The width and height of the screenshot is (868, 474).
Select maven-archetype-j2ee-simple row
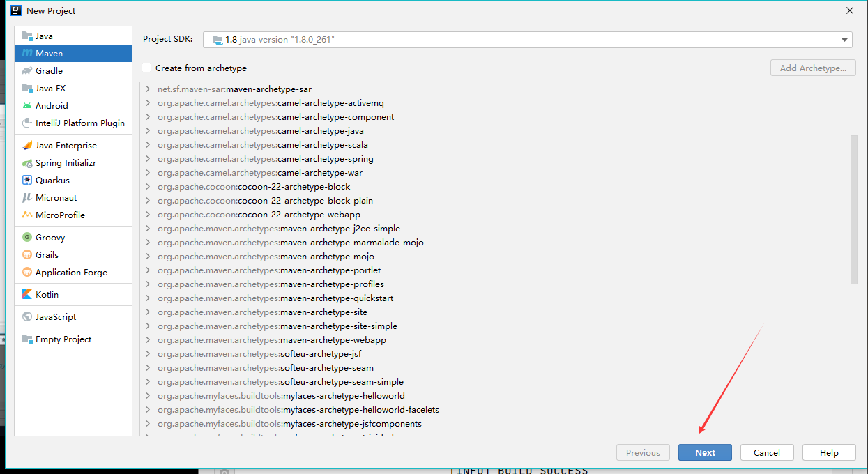494,229
